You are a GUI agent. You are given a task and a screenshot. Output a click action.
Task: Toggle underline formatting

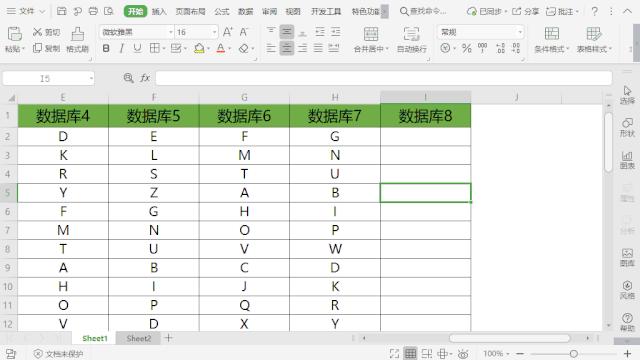[x=137, y=48]
